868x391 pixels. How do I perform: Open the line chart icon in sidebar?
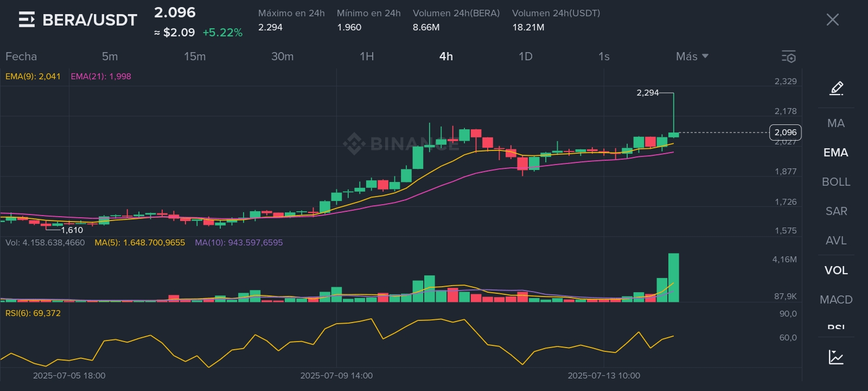point(836,357)
